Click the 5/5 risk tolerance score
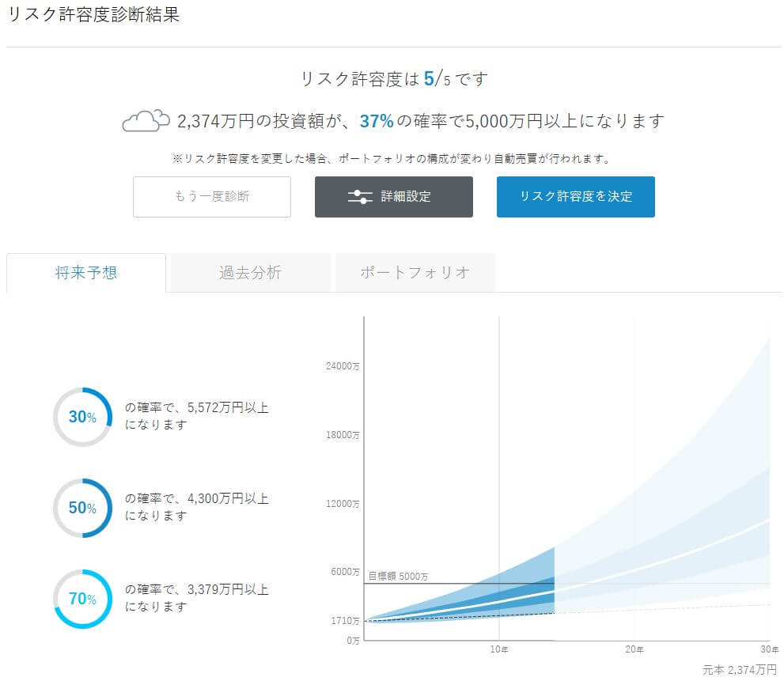This screenshot has width=784, height=681. coord(437,79)
